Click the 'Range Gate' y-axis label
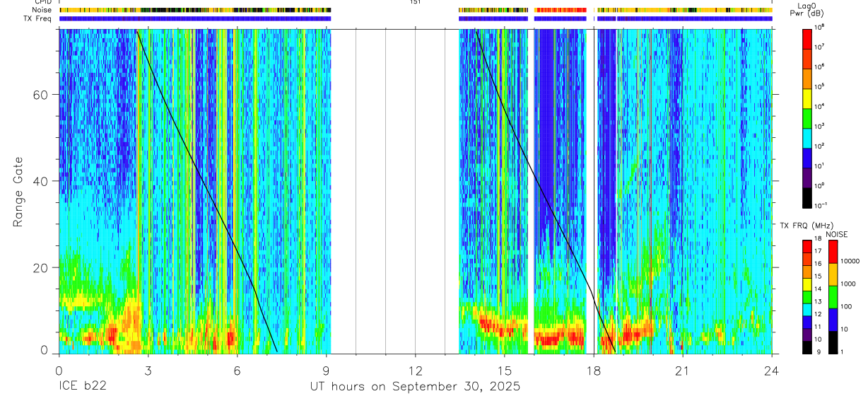The width and height of the screenshot is (868, 401). [18, 191]
